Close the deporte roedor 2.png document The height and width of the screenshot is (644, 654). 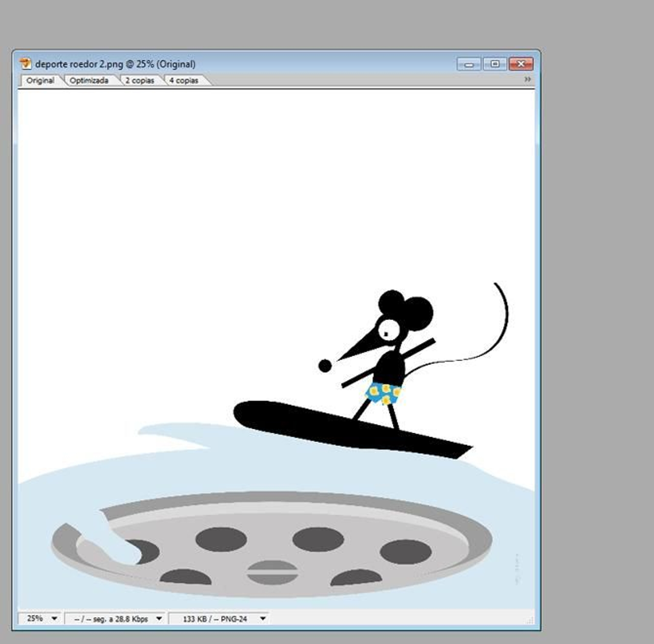point(521,64)
